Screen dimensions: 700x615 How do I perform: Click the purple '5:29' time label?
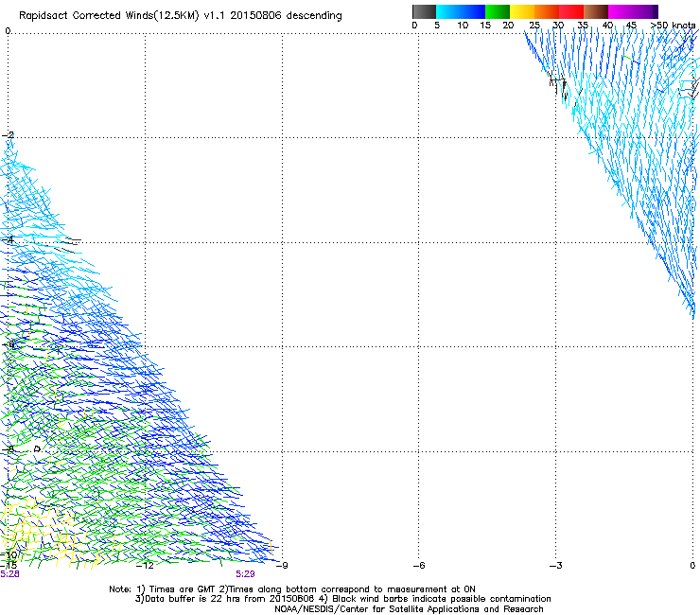pos(245,574)
